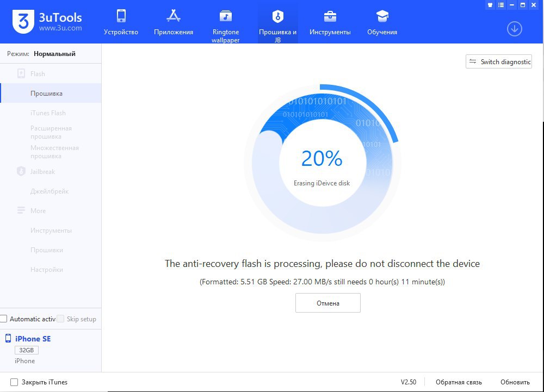Open Настройки sidebar item
The width and height of the screenshot is (544, 392).
tap(47, 269)
